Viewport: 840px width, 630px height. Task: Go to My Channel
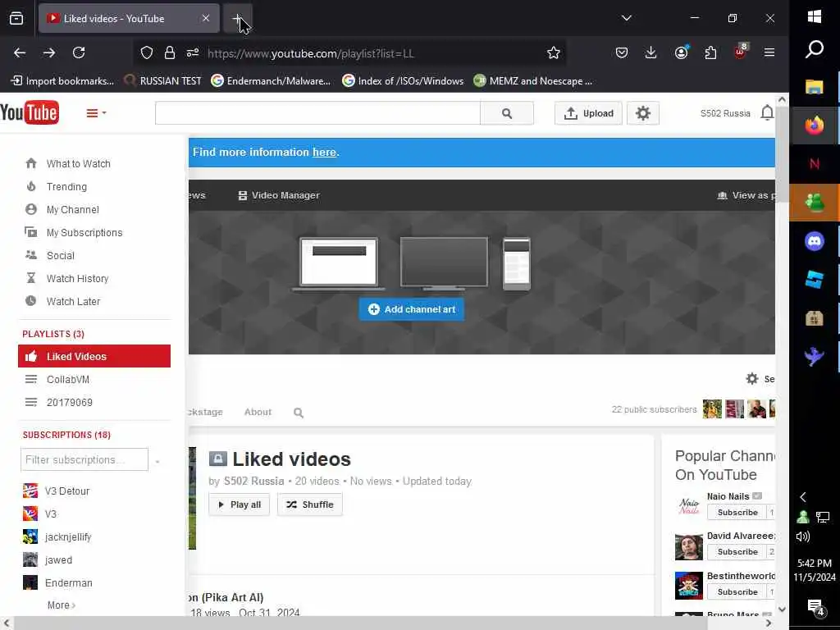point(72,210)
